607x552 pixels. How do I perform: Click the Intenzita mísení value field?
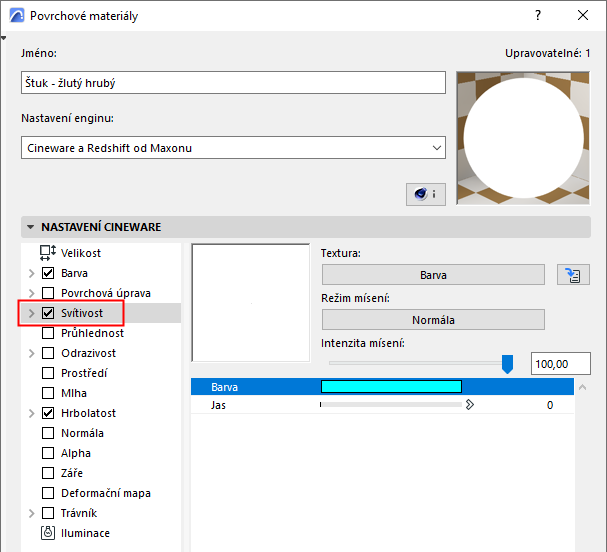(561, 363)
